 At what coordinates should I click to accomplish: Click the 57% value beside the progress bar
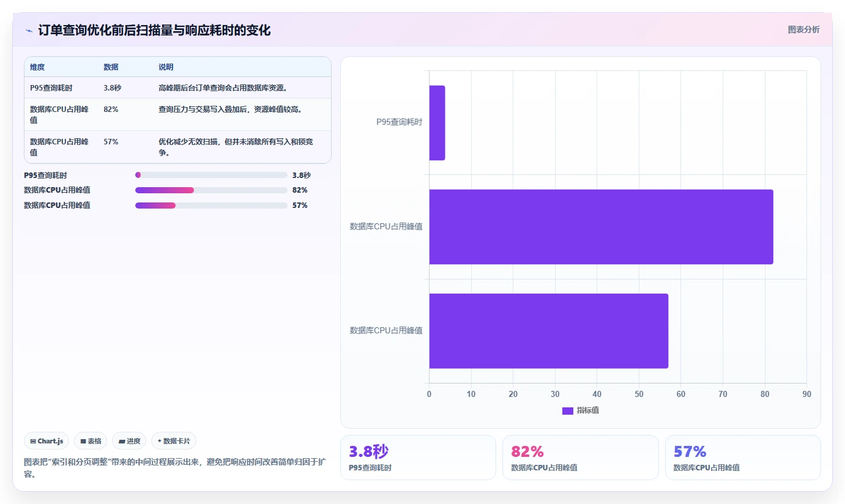[x=300, y=206]
